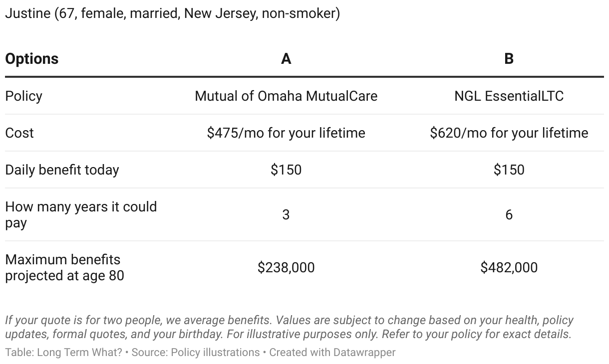
Task: Click column header A
Action: click(x=286, y=59)
